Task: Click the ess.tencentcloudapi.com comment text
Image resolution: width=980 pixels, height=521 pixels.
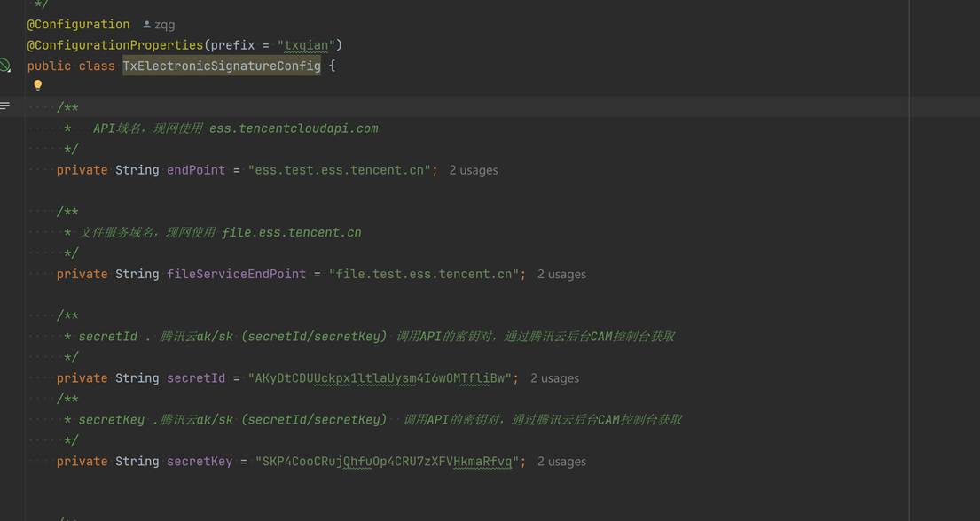Action: click(x=294, y=128)
